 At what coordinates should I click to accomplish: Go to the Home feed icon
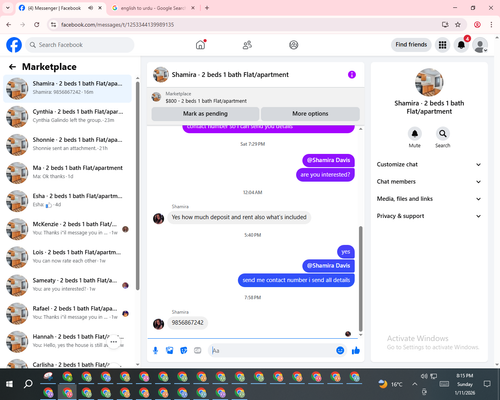(x=200, y=45)
